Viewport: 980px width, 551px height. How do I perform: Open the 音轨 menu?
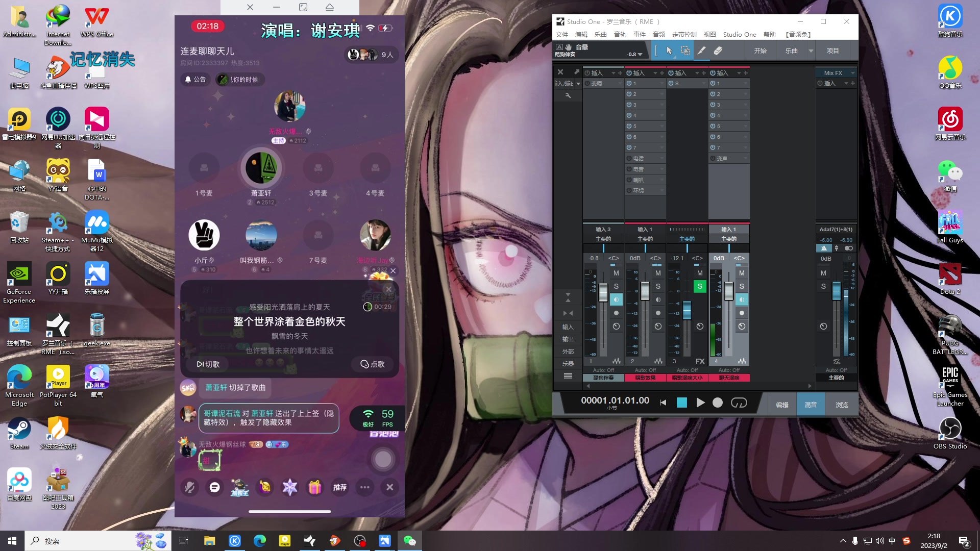(x=620, y=35)
